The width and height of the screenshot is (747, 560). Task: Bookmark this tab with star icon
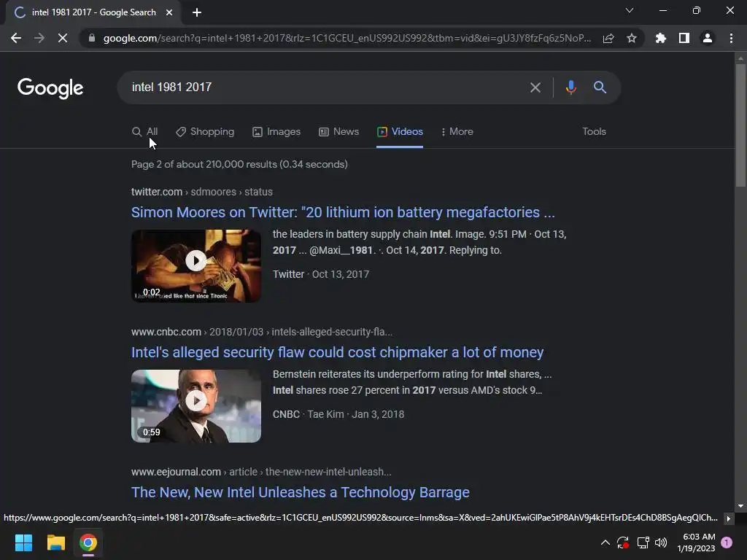[632, 38]
